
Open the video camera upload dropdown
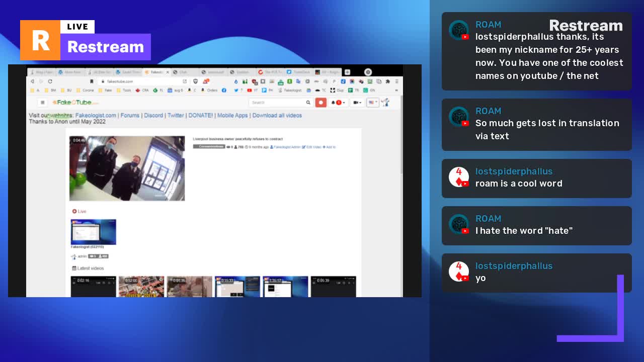point(357,103)
